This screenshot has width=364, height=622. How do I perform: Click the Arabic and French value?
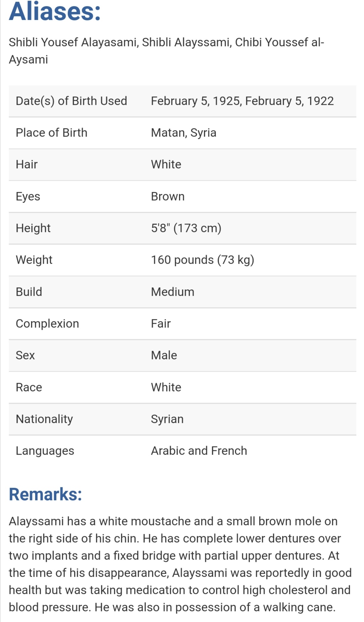point(199,451)
